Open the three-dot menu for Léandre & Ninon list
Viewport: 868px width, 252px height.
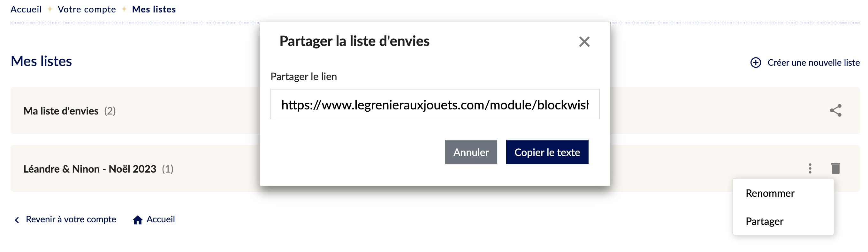click(810, 168)
